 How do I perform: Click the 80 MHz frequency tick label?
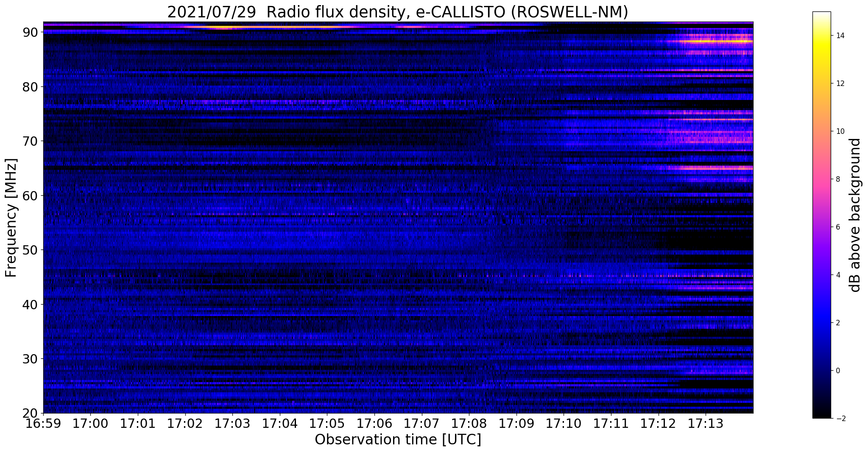pyautogui.click(x=30, y=87)
